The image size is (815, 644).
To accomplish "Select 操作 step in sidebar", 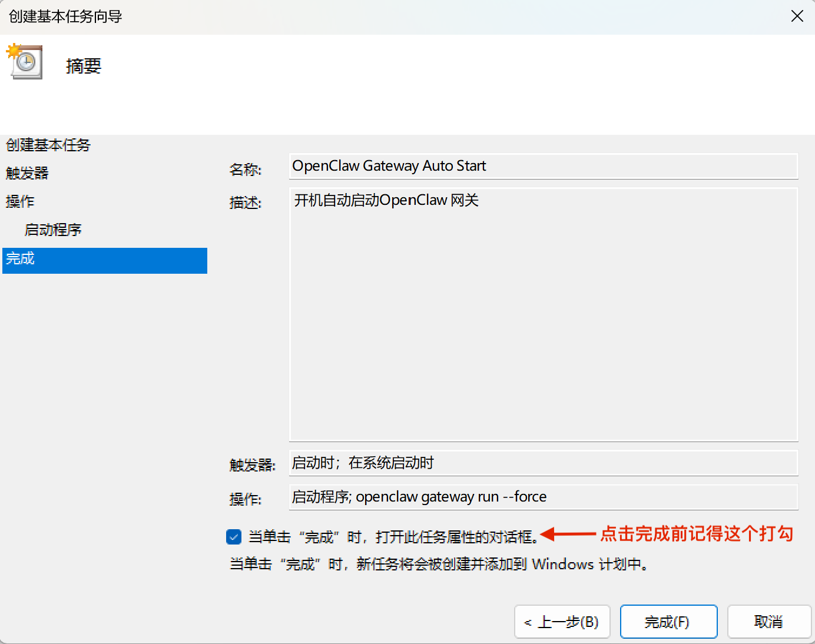I will [20, 201].
